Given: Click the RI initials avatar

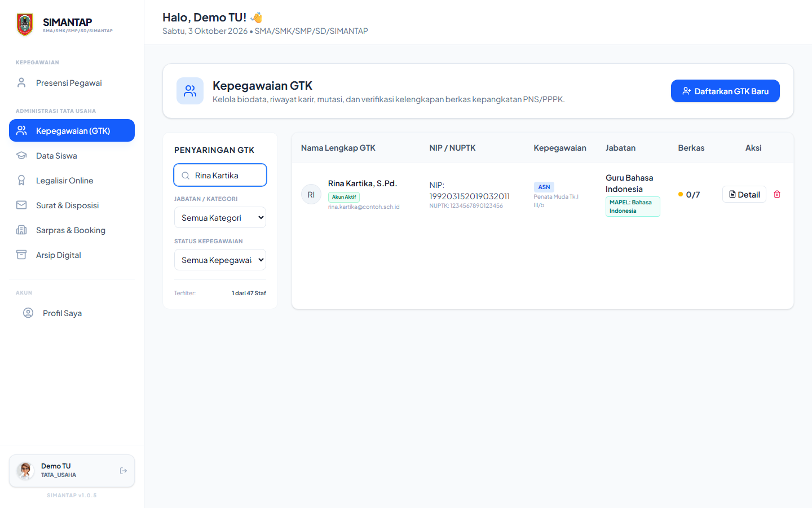Looking at the screenshot, I should (311, 194).
